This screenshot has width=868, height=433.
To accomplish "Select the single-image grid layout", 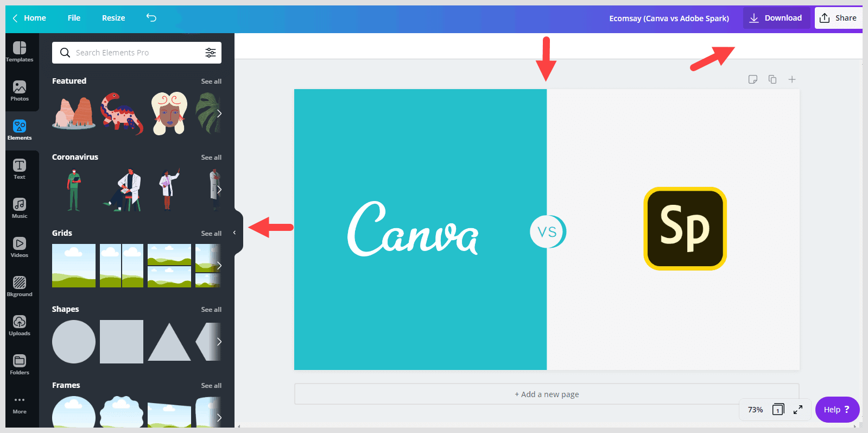I will point(74,266).
